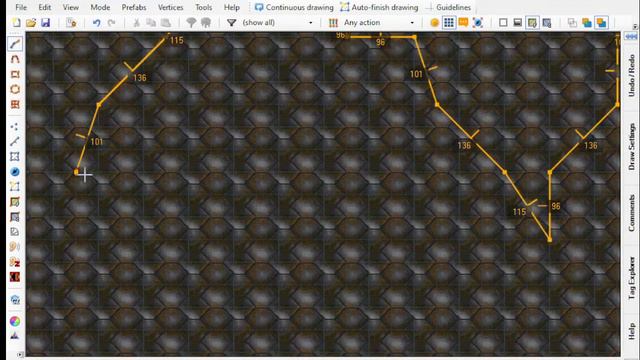640x360 pixels.
Task: Click the things filter funnel icon
Action: [x=231, y=23]
